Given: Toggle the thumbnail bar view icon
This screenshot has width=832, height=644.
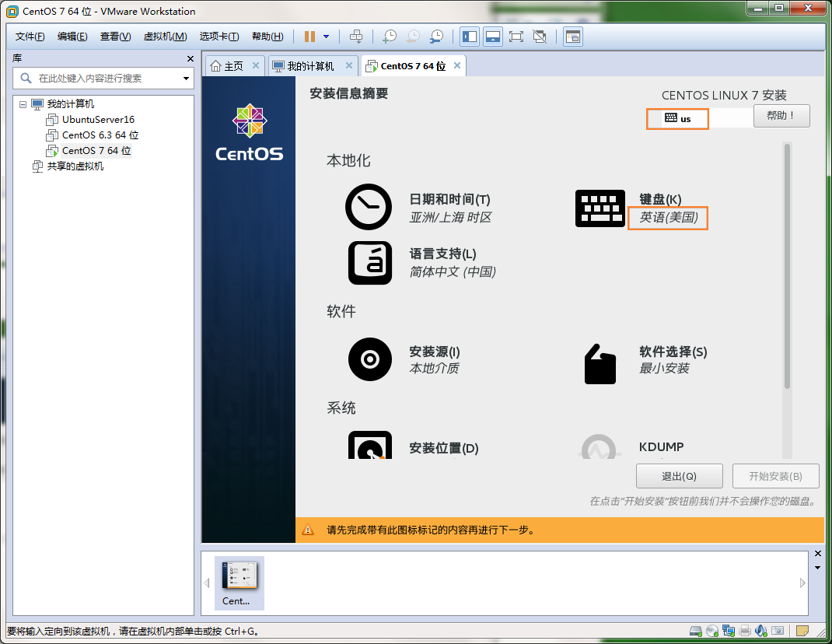Looking at the screenshot, I should pyautogui.click(x=493, y=37).
